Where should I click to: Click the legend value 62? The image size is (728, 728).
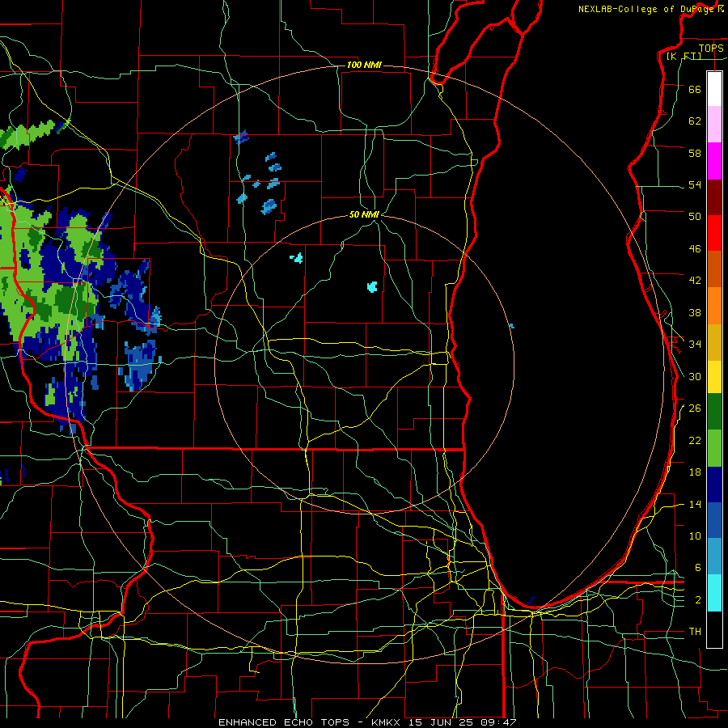[x=695, y=121]
